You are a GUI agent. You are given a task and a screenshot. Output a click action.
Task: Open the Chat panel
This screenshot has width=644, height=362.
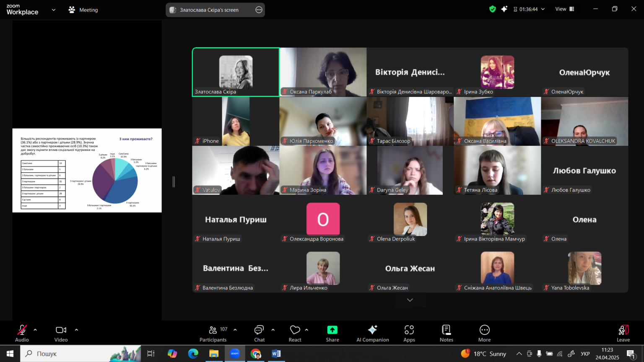coord(259,334)
